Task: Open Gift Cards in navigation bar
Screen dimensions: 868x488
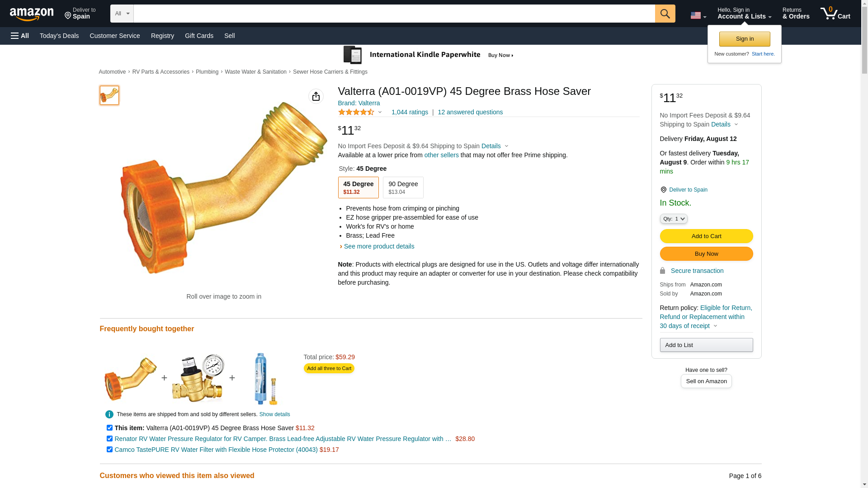Action: (199, 36)
